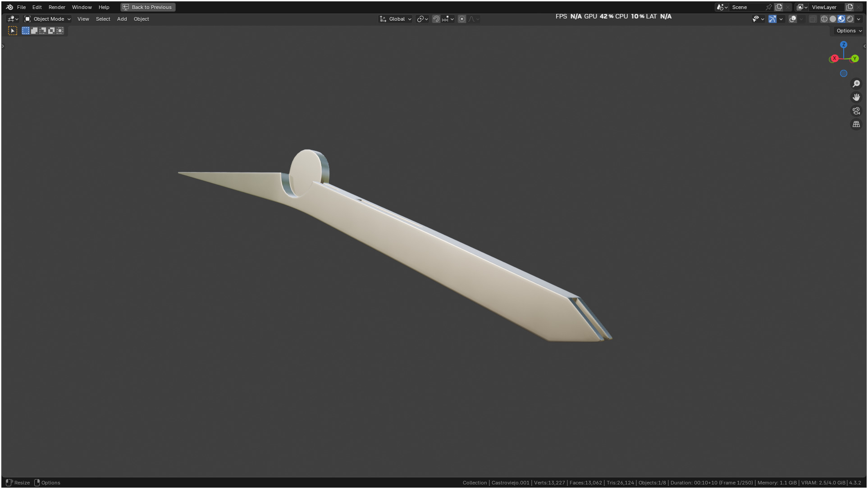Activate the Select Box tool icon

tap(13, 31)
